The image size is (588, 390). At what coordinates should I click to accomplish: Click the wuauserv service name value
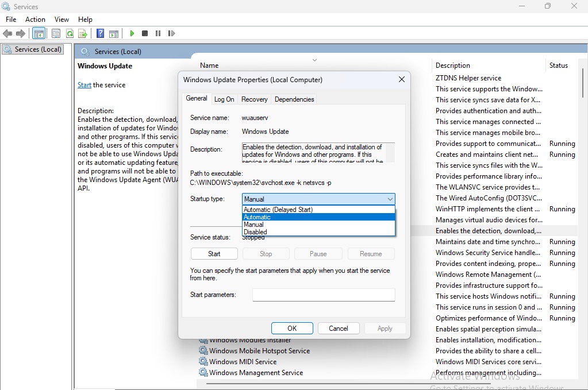(255, 118)
